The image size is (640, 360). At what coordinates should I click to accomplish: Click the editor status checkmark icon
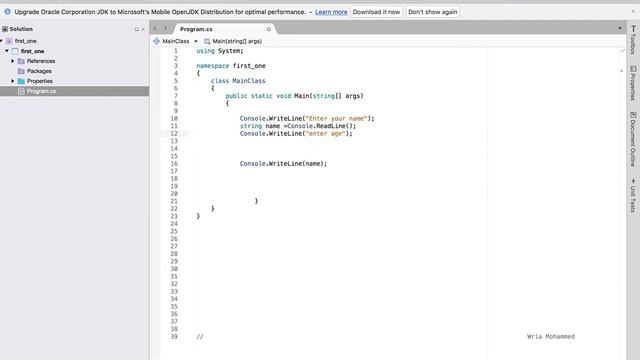coord(622,51)
